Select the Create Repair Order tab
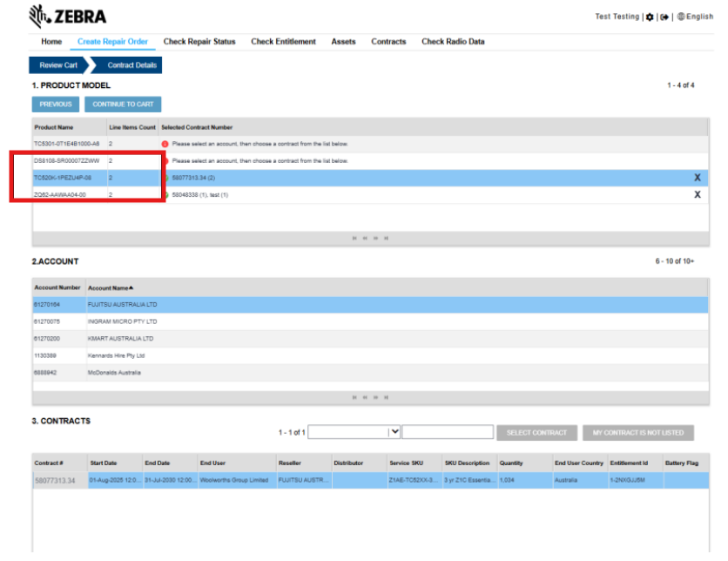The width and height of the screenshot is (728, 561). [112, 41]
